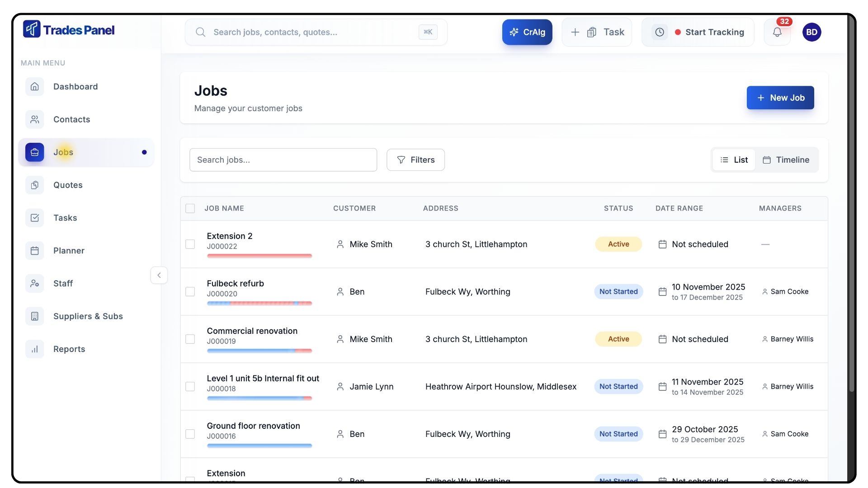Open the Filters dropdown
Viewport: 868px width, 488px height.
coord(415,160)
